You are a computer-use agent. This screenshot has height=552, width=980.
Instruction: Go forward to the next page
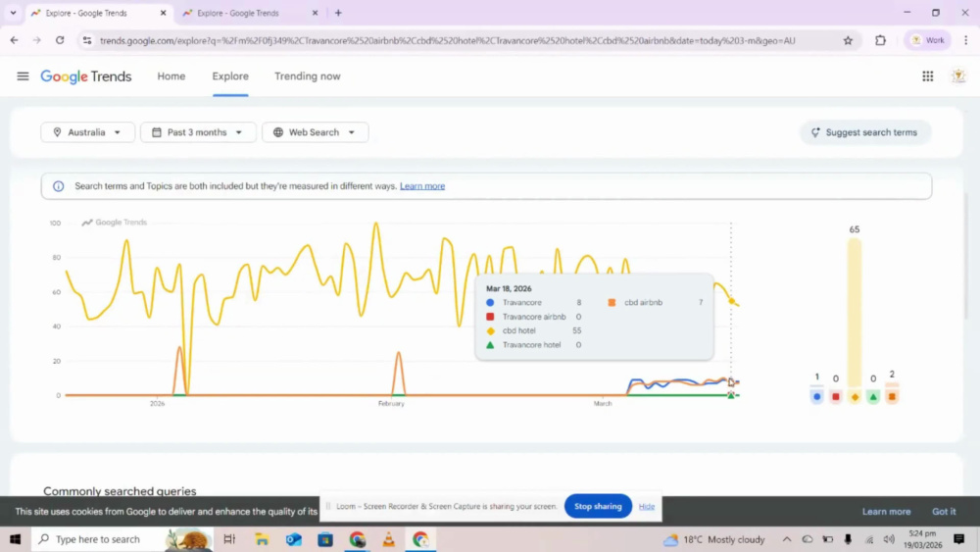[x=37, y=40]
